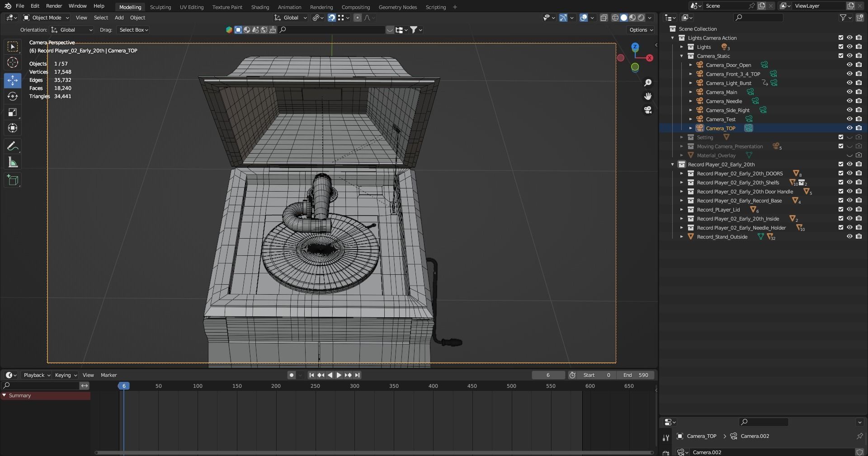Viewport: 868px width, 456px height.
Task: Open the Playback dropdown in timeline
Action: point(37,375)
